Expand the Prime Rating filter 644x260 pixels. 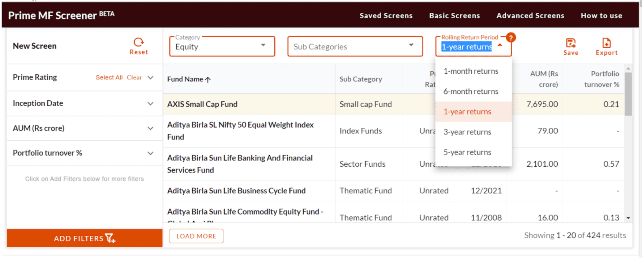click(150, 78)
